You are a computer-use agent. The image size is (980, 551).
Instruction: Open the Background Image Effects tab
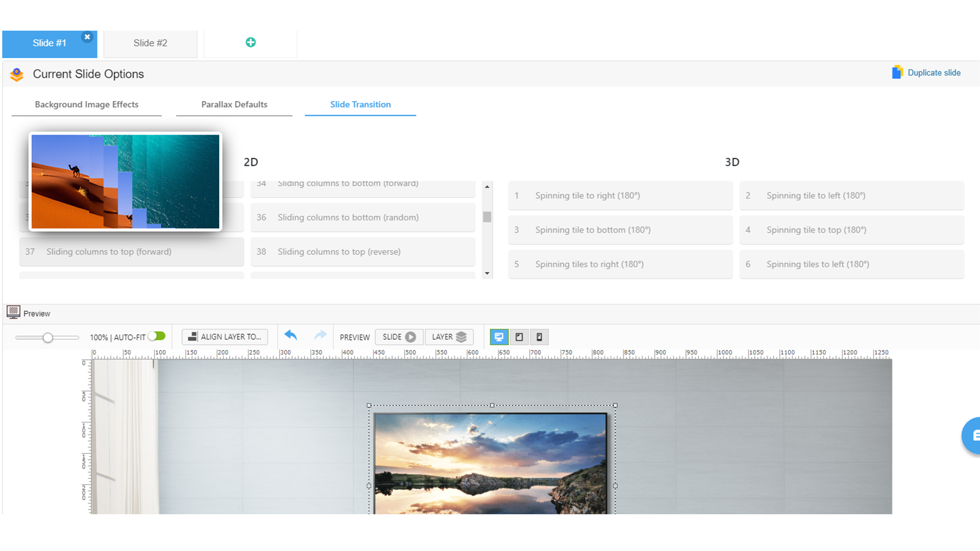[x=86, y=105]
